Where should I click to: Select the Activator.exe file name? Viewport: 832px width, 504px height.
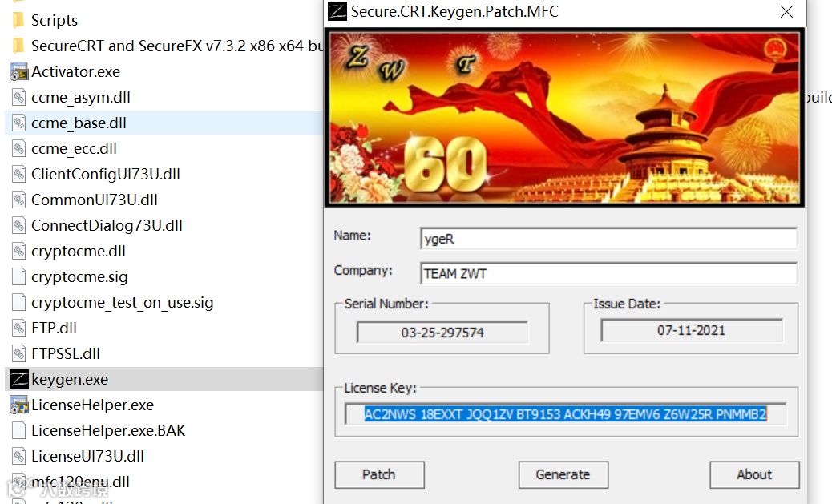(x=76, y=71)
